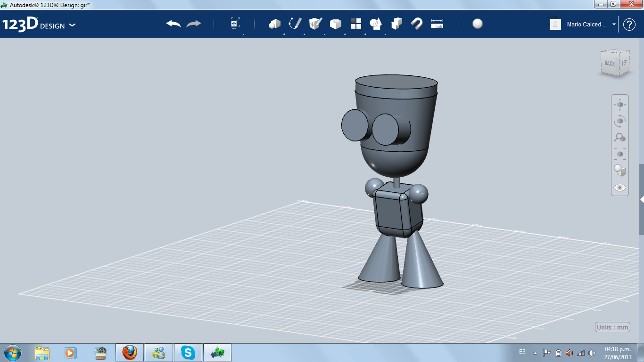Screen dimensions: 644x362
Task: Redo the last undone action
Action: pyautogui.click(x=194, y=24)
